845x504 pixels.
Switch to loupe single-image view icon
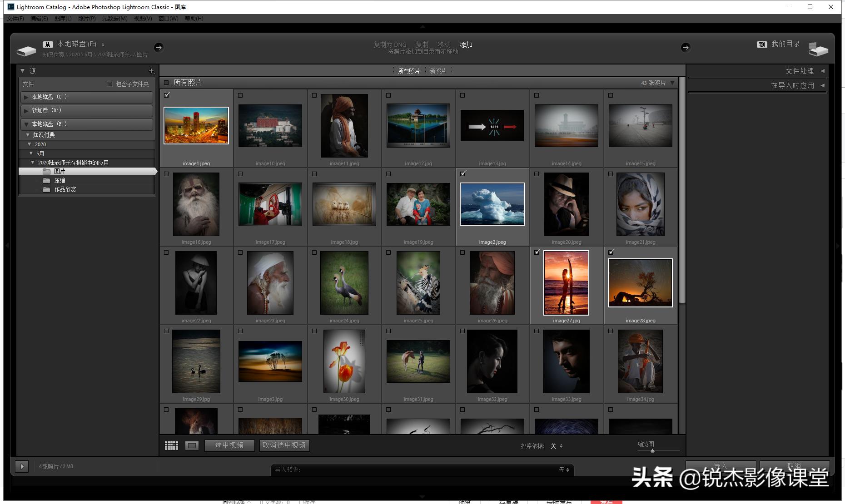(x=192, y=446)
